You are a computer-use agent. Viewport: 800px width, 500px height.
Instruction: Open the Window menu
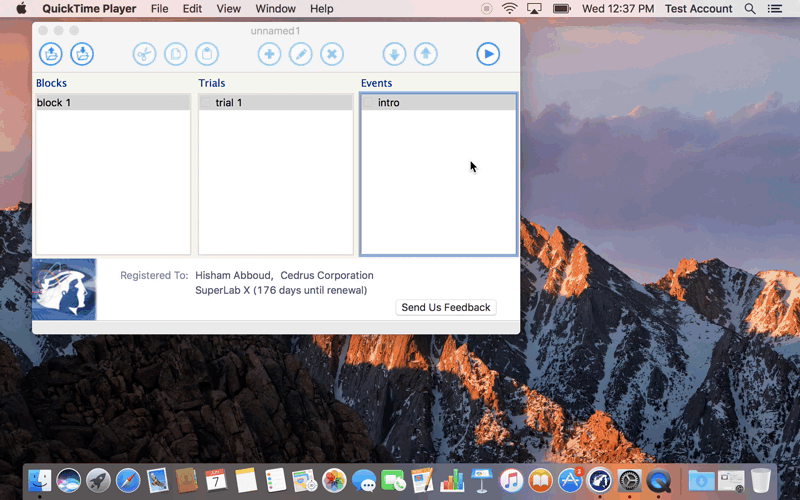(x=275, y=9)
